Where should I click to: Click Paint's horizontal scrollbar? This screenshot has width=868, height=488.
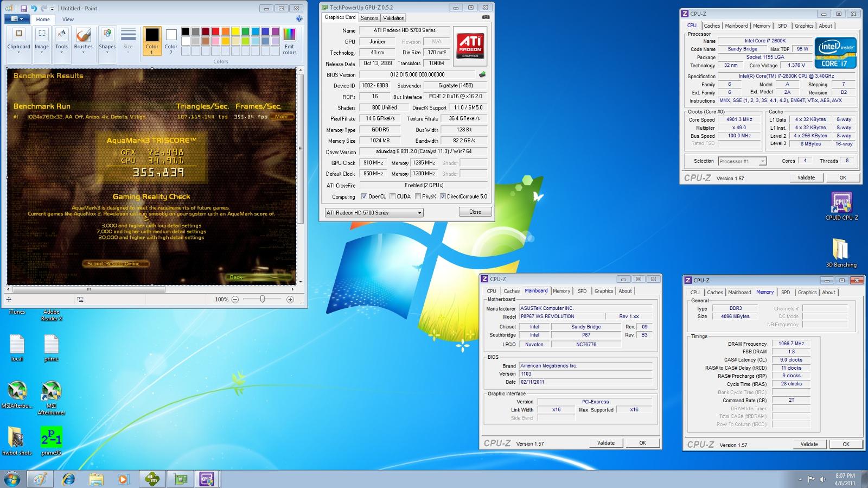tap(89, 289)
